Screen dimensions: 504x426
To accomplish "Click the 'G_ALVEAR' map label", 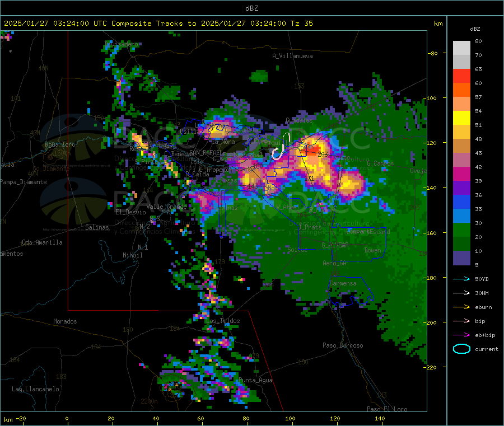I will tap(335, 245).
